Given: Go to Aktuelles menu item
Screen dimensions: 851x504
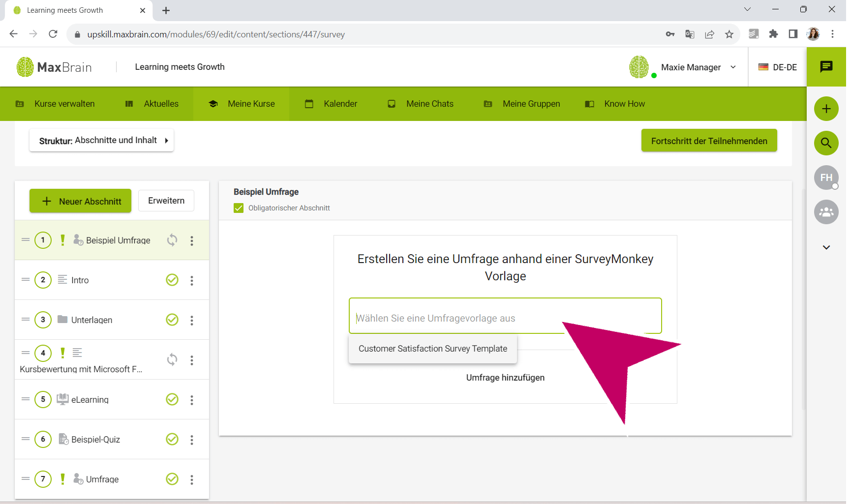Looking at the screenshot, I should (152, 104).
